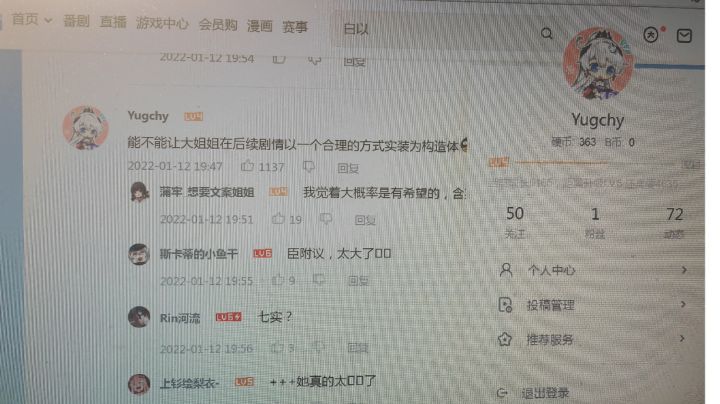Click the 退出登录 logout icon
Screen dimensions: 720x404
[x=502, y=393]
